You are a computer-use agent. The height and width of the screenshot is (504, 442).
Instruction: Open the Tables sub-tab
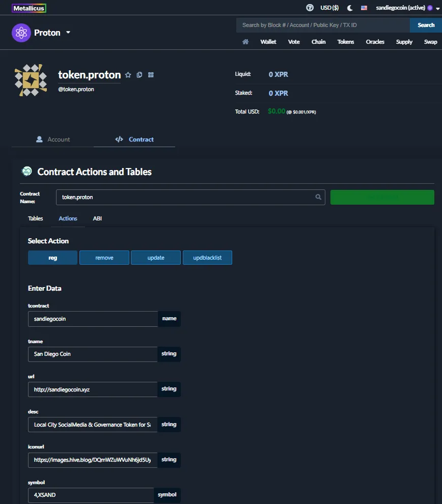[x=35, y=218]
